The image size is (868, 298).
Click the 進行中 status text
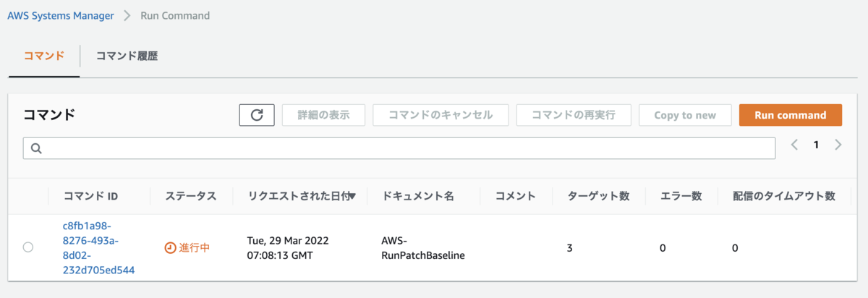pos(195,247)
